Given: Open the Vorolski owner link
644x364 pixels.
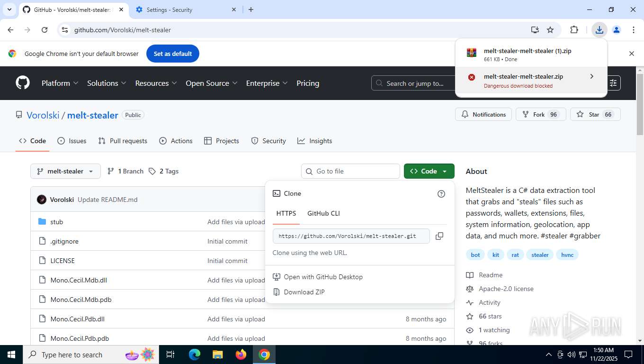Looking at the screenshot, I should coord(43,115).
